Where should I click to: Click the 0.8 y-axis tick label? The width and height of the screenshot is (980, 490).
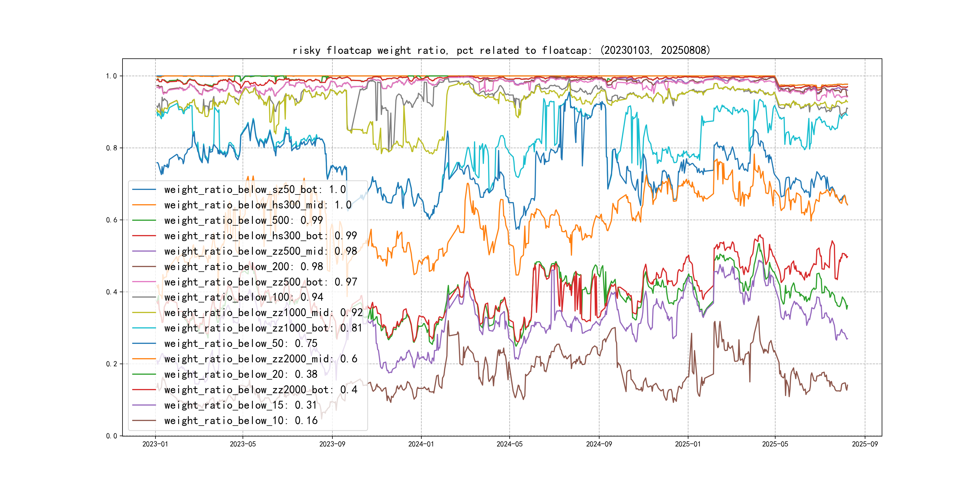[x=112, y=148]
